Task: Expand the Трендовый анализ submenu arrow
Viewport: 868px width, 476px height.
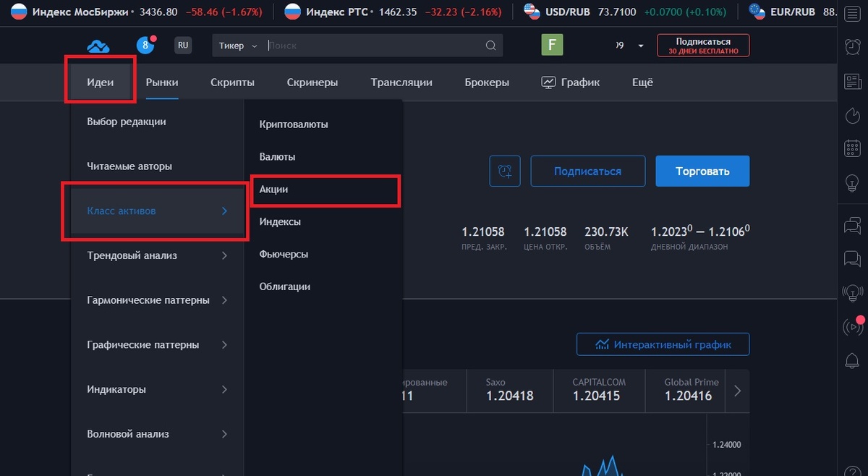Action: (x=224, y=255)
